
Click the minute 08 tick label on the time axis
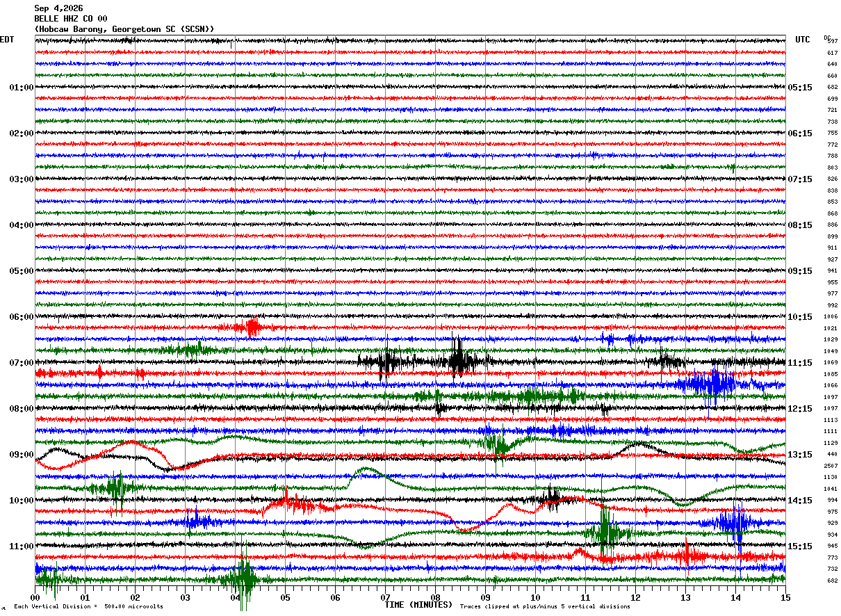[x=435, y=597]
